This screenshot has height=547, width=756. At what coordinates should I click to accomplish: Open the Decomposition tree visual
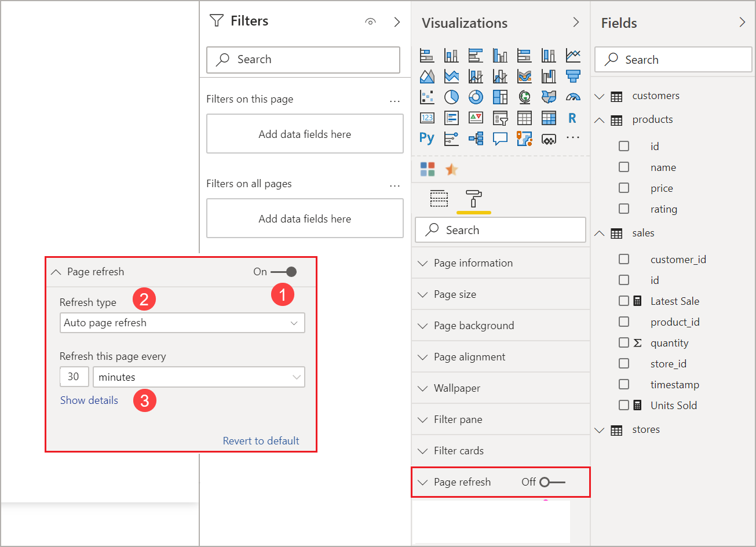(476, 138)
